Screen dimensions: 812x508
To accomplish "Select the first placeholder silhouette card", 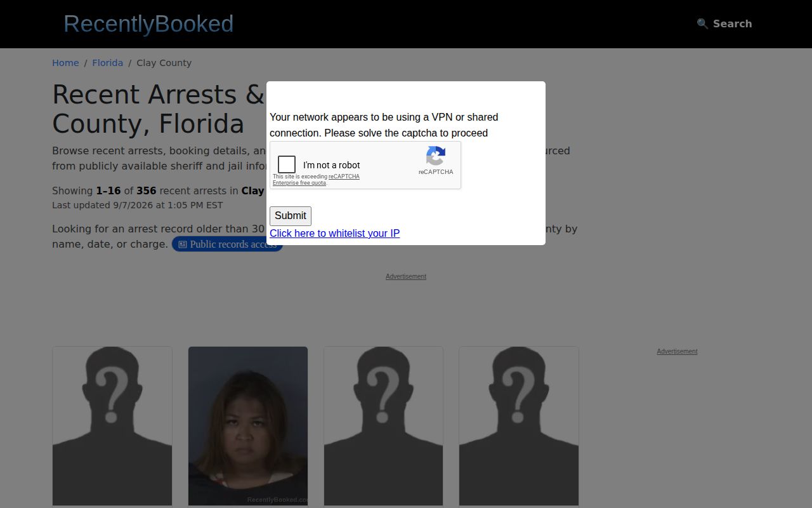I will [112, 426].
